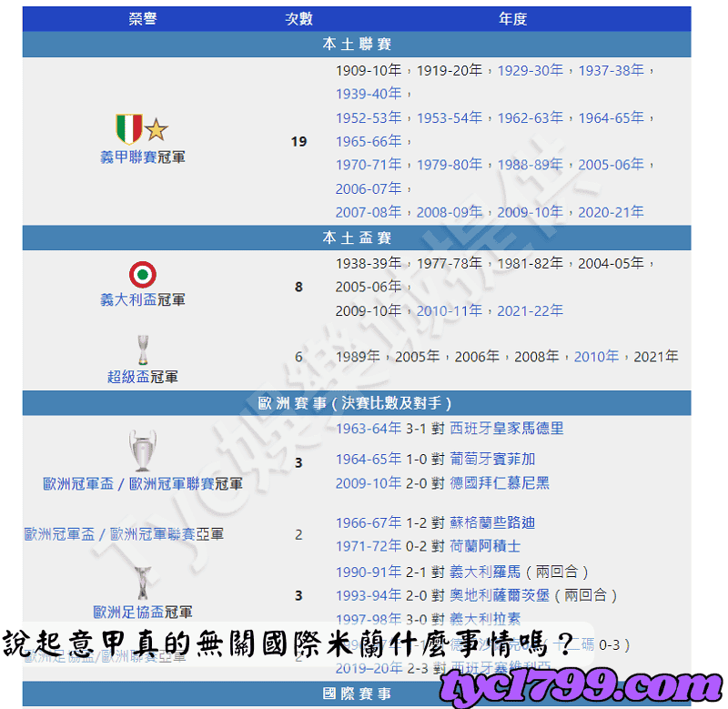Image resolution: width=728 pixels, height=709 pixels.
Task: Click the 1909-10年 text
Action: 369,70
